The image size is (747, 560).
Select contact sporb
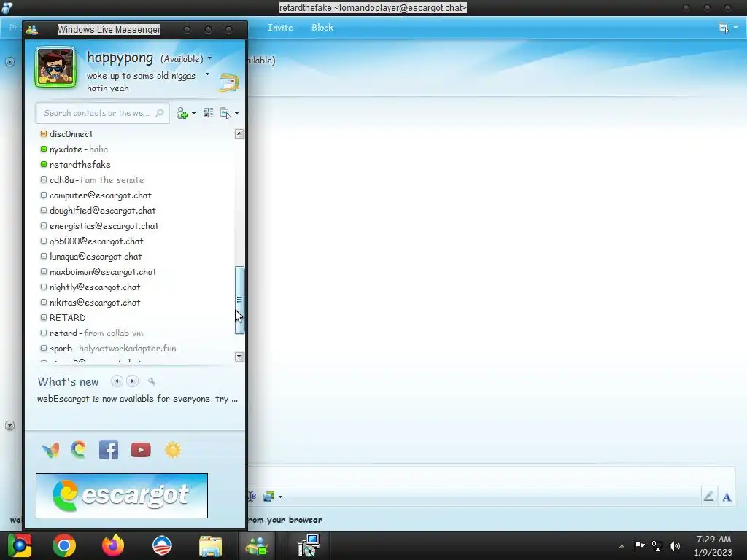[x=109, y=348]
